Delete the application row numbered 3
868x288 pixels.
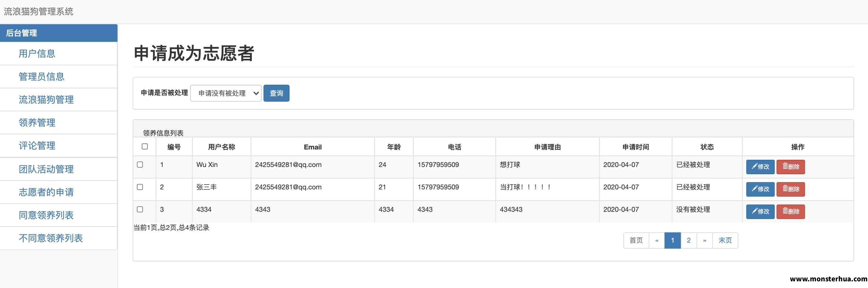click(790, 212)
